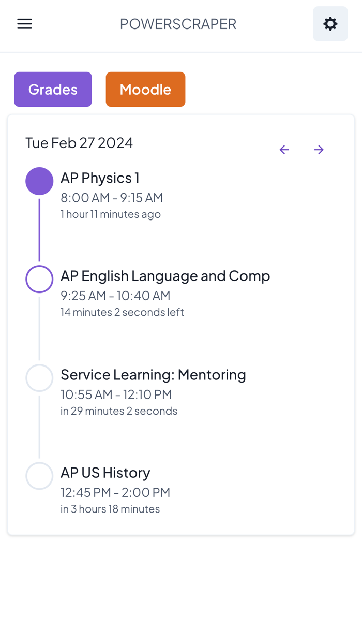Click the 14 minutes 2 seconds left countdown
This screenshot has width=362, height=644.
(122, 312)
